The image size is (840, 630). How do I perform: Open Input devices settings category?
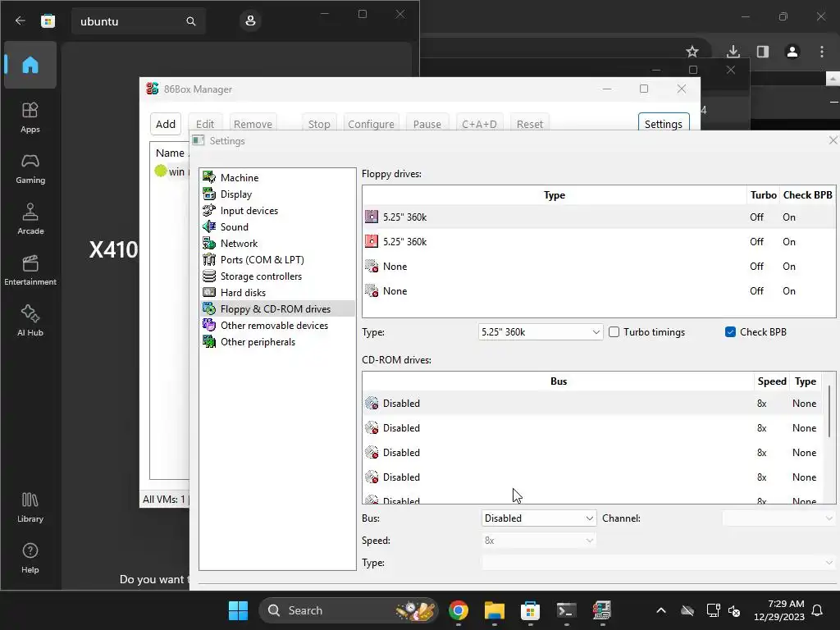point(277,211)
